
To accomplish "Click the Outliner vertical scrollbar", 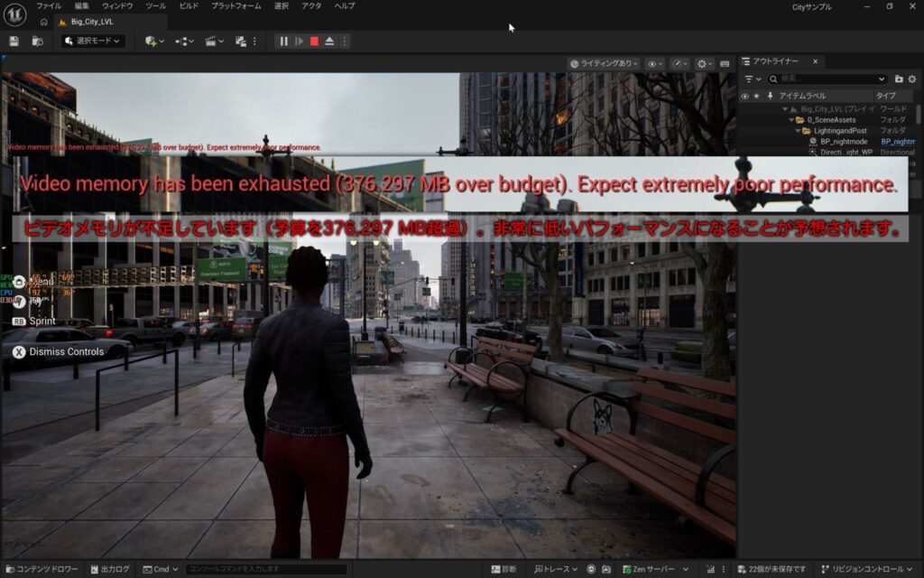I will tap(919, 115).
